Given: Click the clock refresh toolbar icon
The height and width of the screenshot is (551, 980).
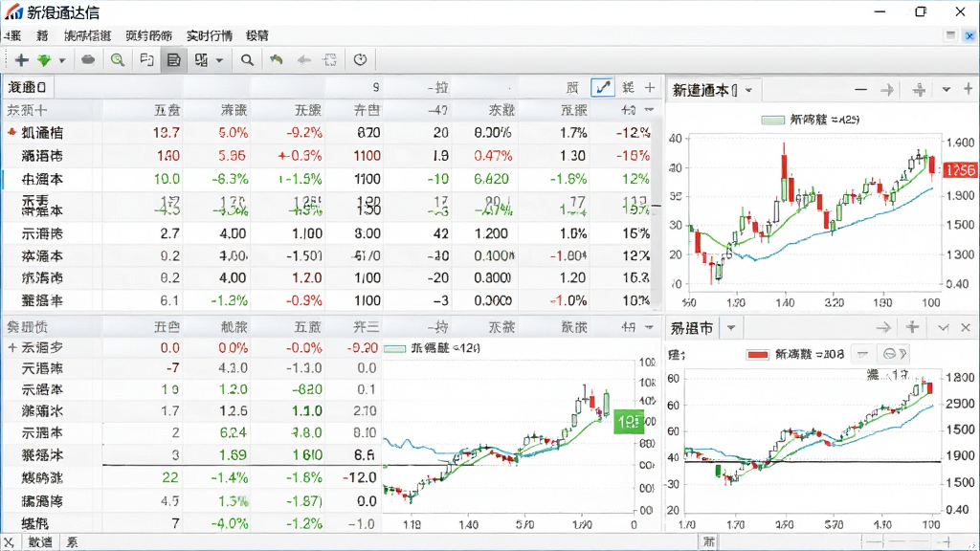Looking at the screenshot, I should coord(360,60).
